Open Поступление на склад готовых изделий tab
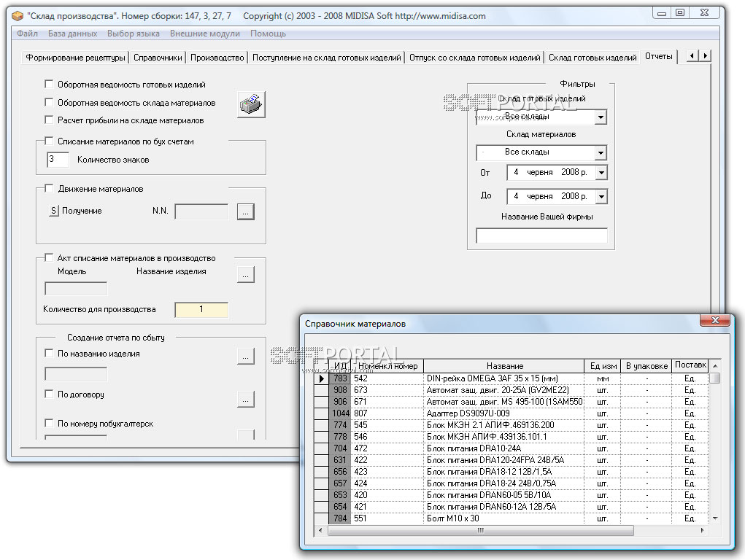Viewport: 745px width, 560px height. [x=326, y=58]
